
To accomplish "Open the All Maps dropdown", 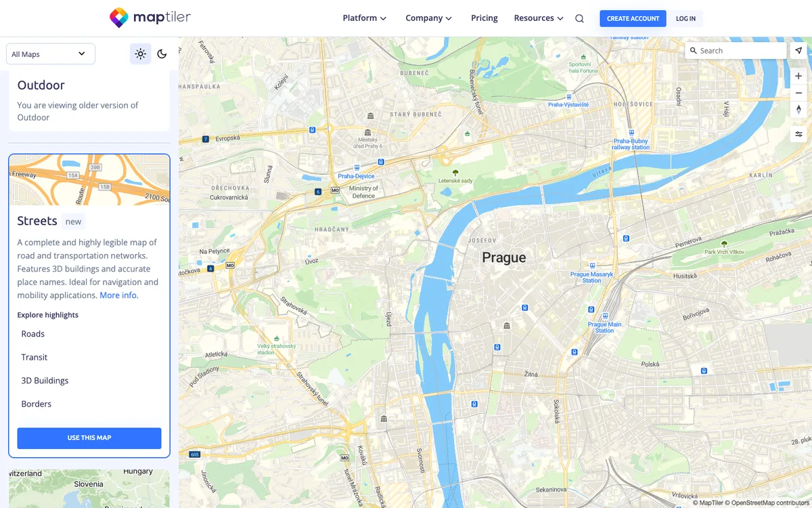I will click(x=51, y=54).
